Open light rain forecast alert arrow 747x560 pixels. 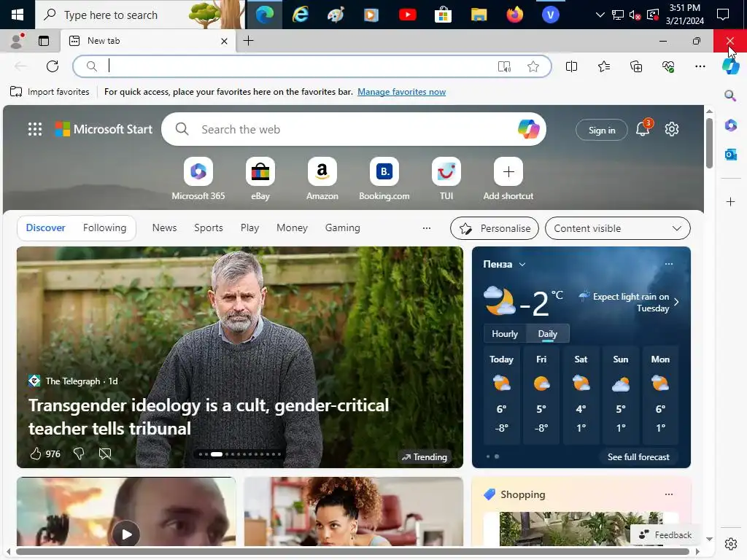pos(676,302)
